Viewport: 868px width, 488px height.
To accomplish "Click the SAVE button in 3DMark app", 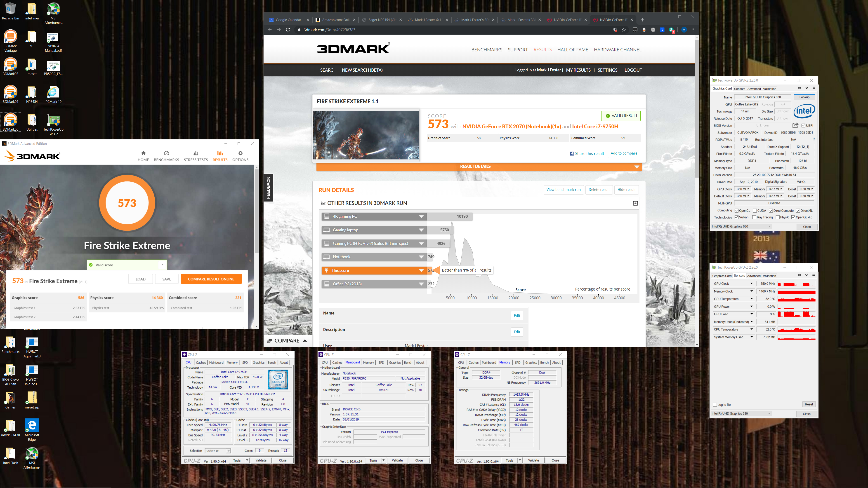I will (x=166, y=279).
